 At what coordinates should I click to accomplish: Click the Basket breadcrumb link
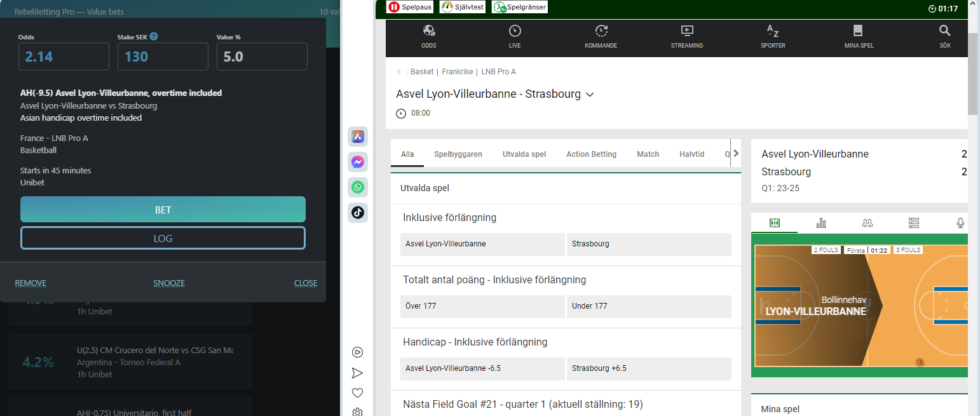(x=422, y=72)
